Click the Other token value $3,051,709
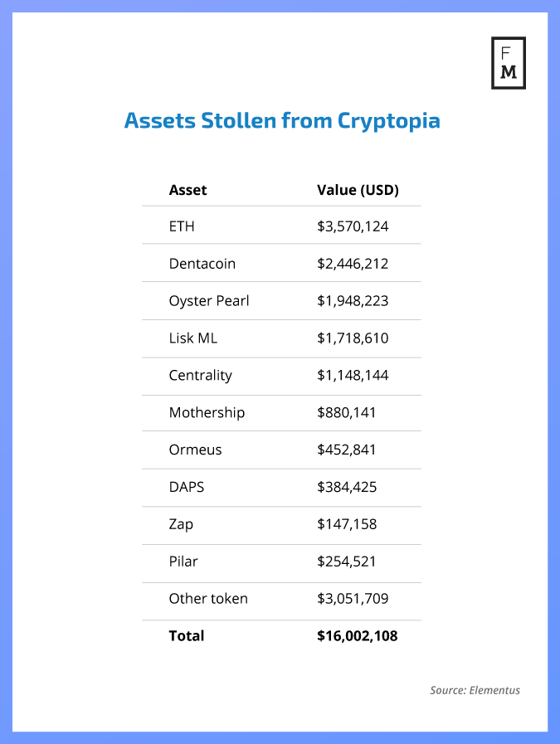 [353, 599]
